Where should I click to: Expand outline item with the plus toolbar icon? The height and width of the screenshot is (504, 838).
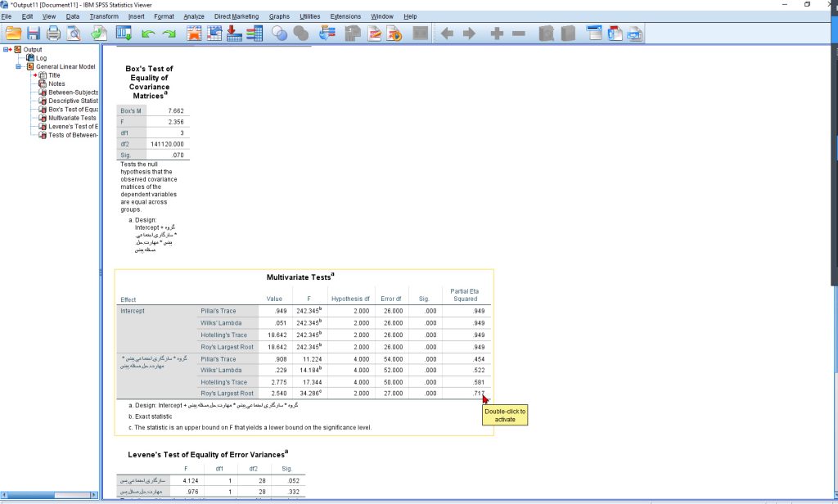tap(497, 34)
